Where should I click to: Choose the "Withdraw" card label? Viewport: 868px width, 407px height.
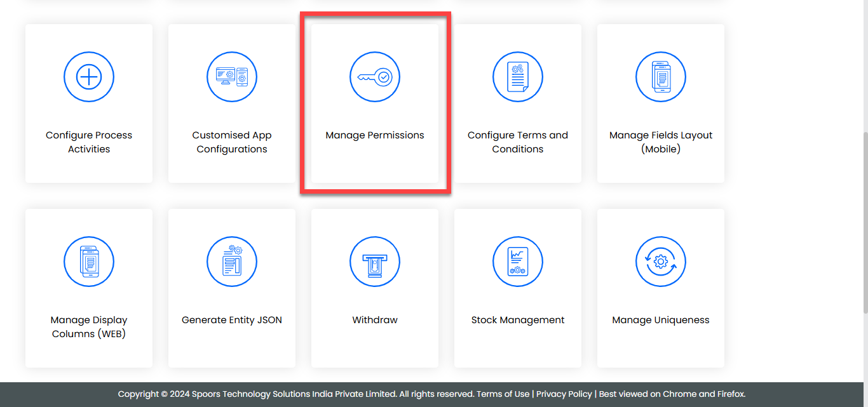click(375, 320)
